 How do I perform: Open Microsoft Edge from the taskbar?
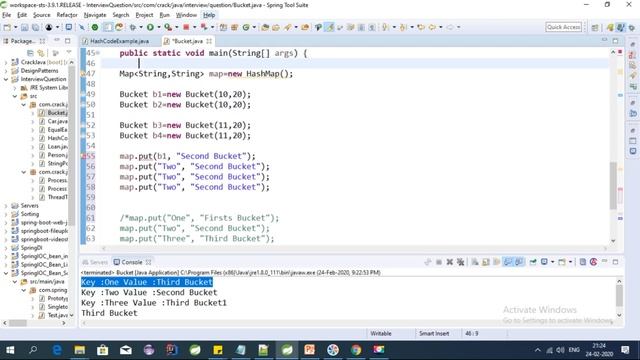(x=57, y=350)
